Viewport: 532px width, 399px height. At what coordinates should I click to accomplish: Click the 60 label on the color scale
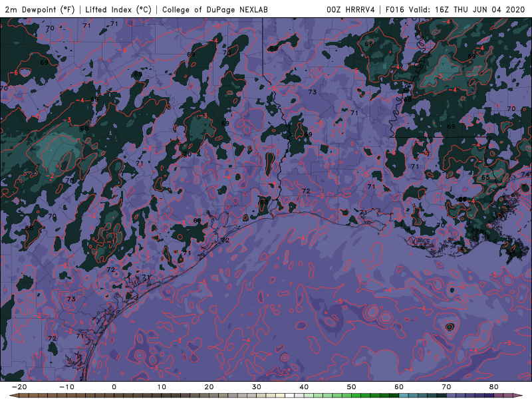(x=399, y=387)
